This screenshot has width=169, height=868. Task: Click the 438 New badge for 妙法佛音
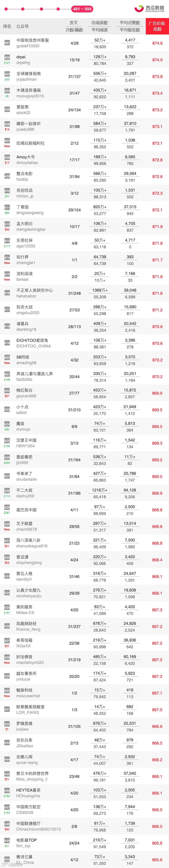[7, 659]
